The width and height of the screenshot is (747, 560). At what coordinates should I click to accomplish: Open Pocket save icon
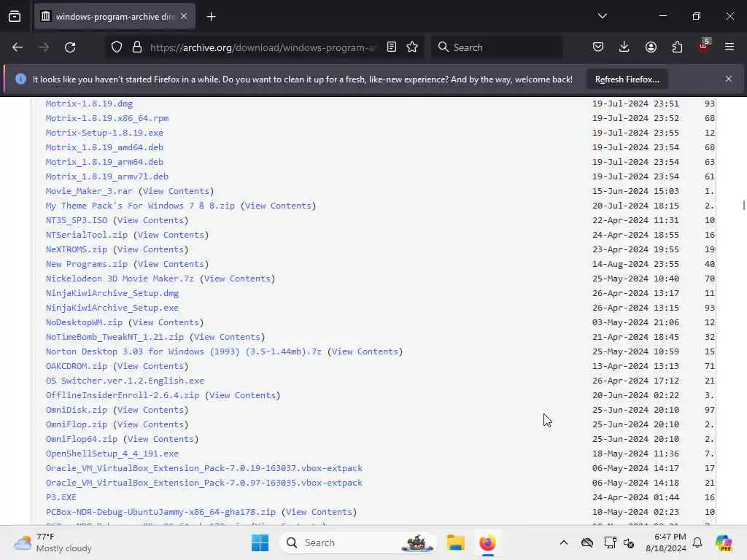coord(598,47)
